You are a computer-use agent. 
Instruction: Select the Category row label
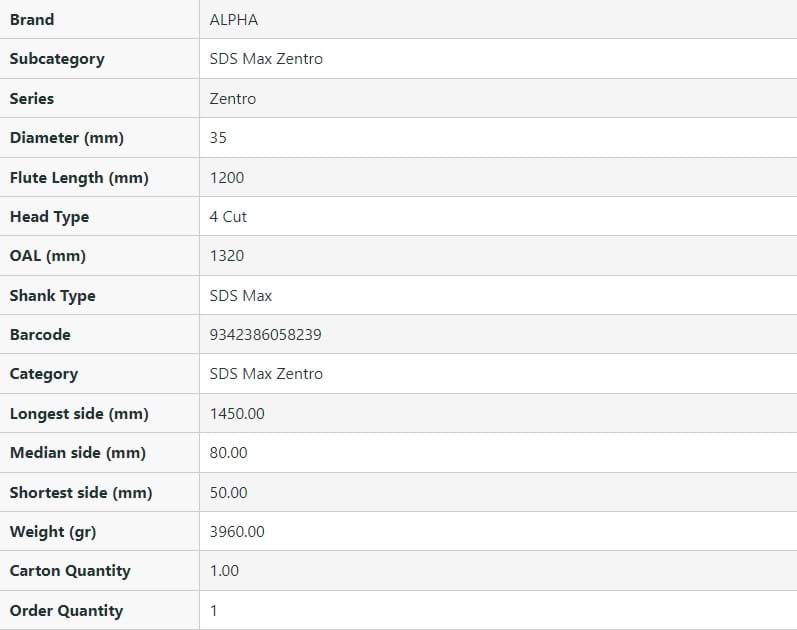point(43,374)
